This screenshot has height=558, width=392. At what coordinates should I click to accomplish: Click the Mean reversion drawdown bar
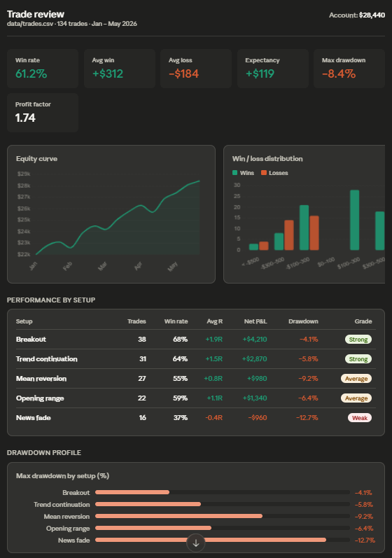[179, 516]
